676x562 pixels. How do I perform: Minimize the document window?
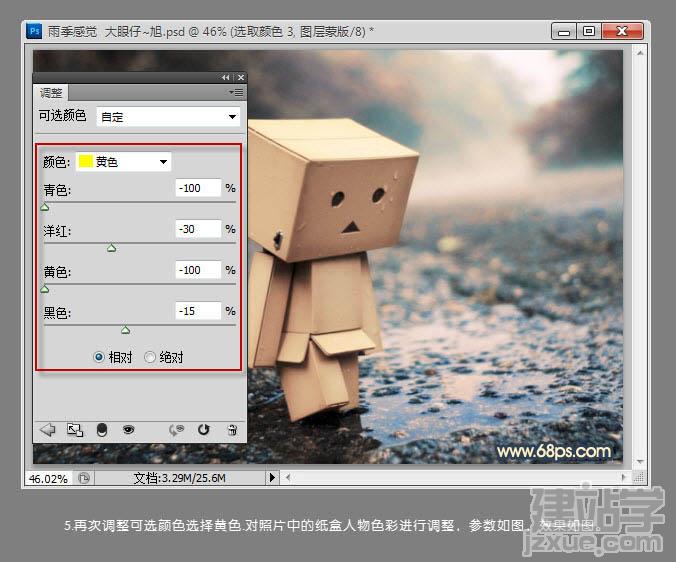point(563,31)
